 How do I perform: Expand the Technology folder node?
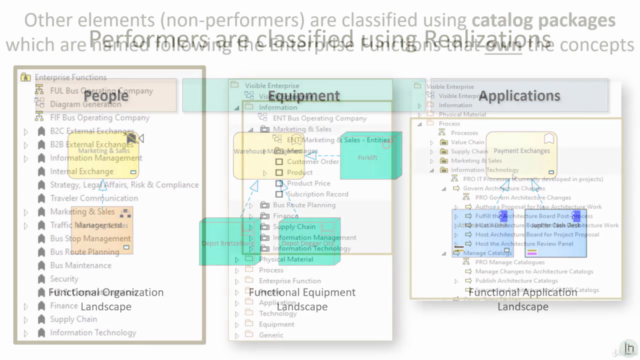click(x=237, y=314)
